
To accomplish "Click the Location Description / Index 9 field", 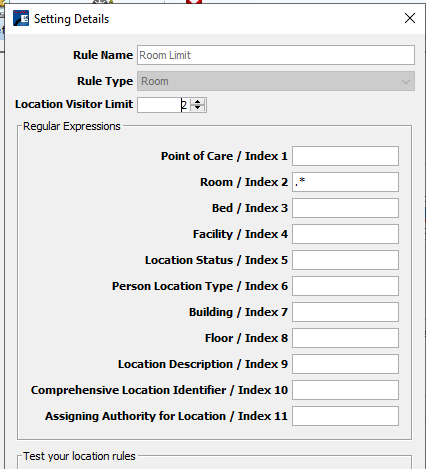I will 345,364.
